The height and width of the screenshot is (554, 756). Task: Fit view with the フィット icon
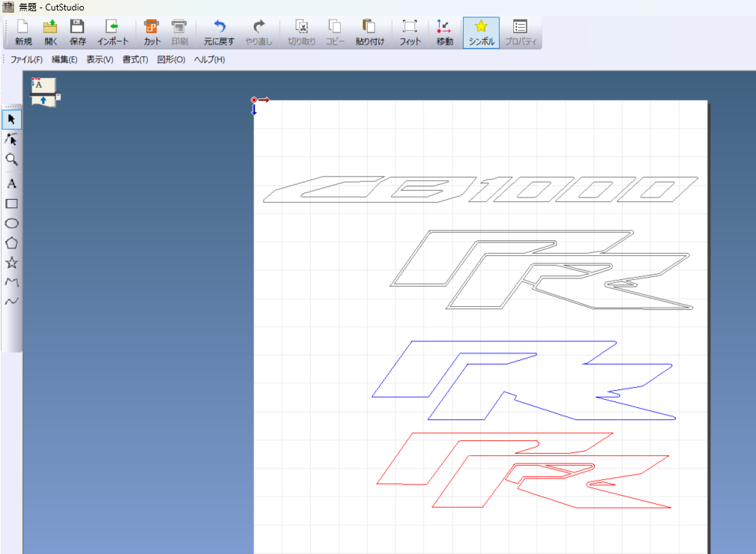coord(410,33)
